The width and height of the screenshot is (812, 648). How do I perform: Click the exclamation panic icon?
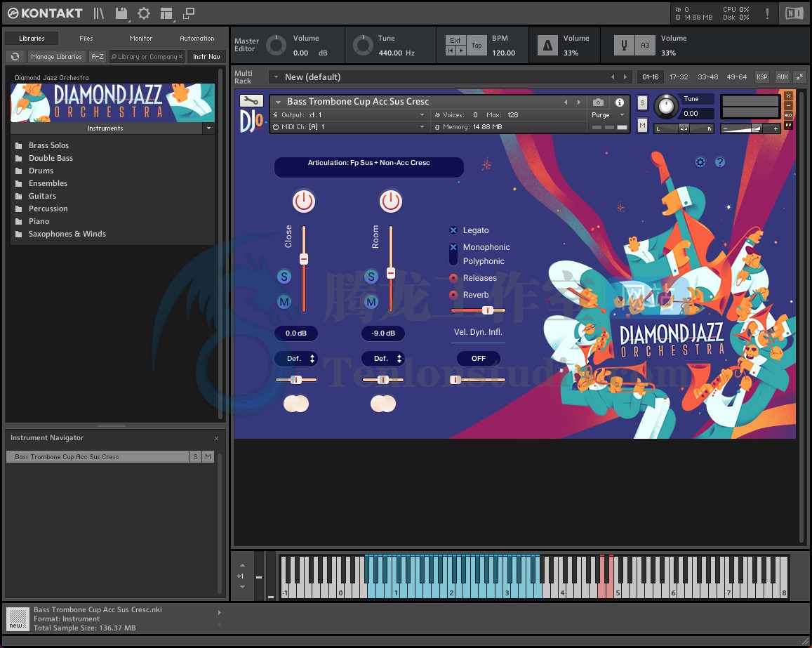pos(767,13)
